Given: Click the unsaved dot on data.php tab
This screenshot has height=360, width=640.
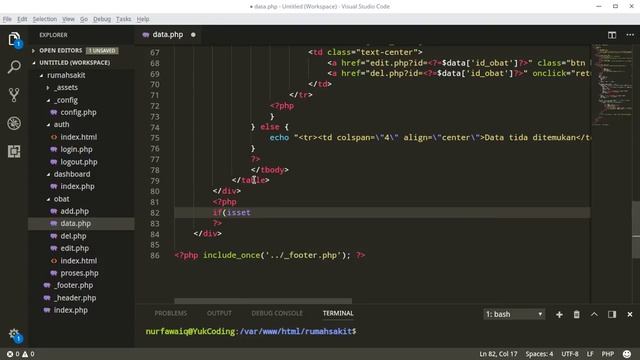Looking at the screenshot, I should (x=193, y=35).
